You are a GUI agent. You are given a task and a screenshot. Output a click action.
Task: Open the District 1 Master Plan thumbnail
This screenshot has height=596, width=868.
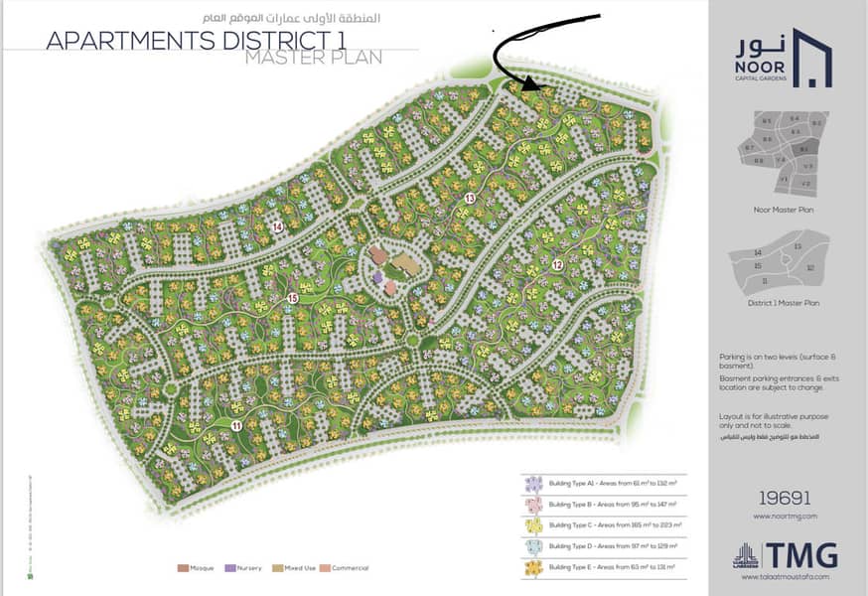(x=780, y=264)
